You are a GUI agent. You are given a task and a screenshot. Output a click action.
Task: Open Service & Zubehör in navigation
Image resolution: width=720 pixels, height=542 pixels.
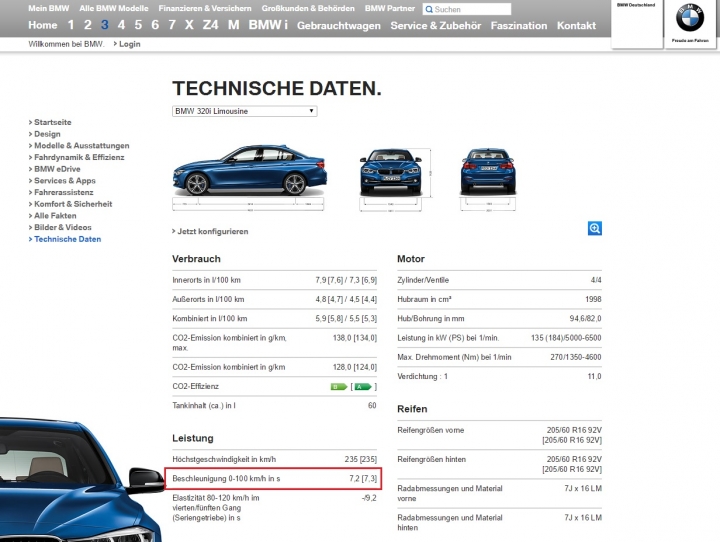tap(436, 26)
